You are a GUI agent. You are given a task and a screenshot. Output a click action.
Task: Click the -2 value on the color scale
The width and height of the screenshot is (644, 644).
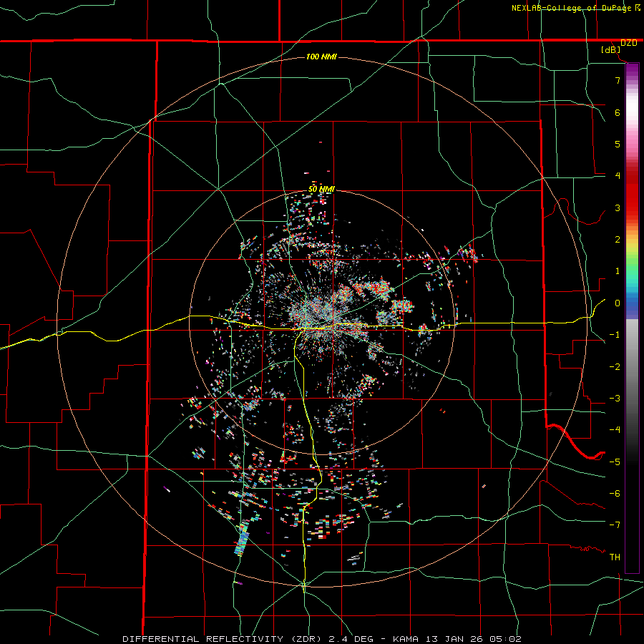pyautogui.click(x=615, y=367)
